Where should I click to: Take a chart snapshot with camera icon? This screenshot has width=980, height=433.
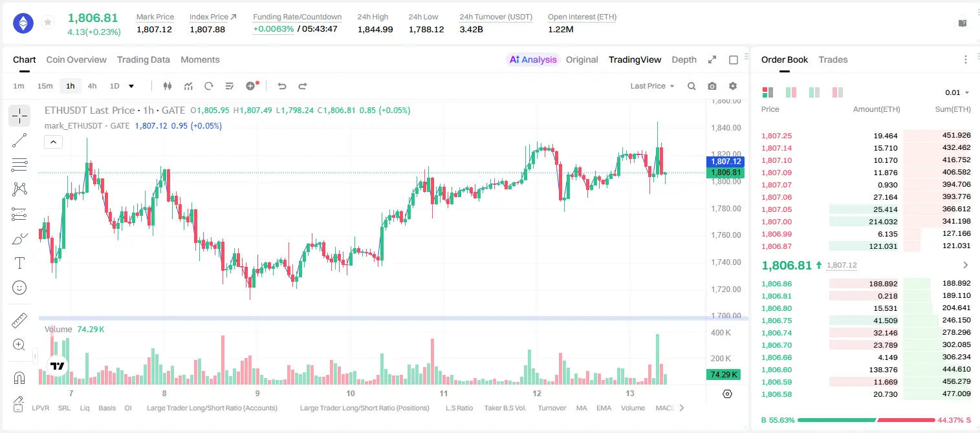[712, 86]
